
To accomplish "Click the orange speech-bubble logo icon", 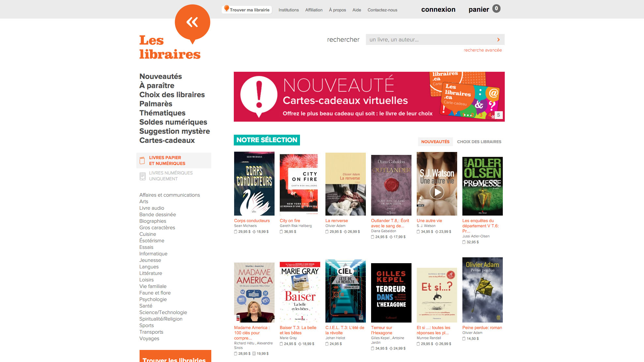I will 192,23.
